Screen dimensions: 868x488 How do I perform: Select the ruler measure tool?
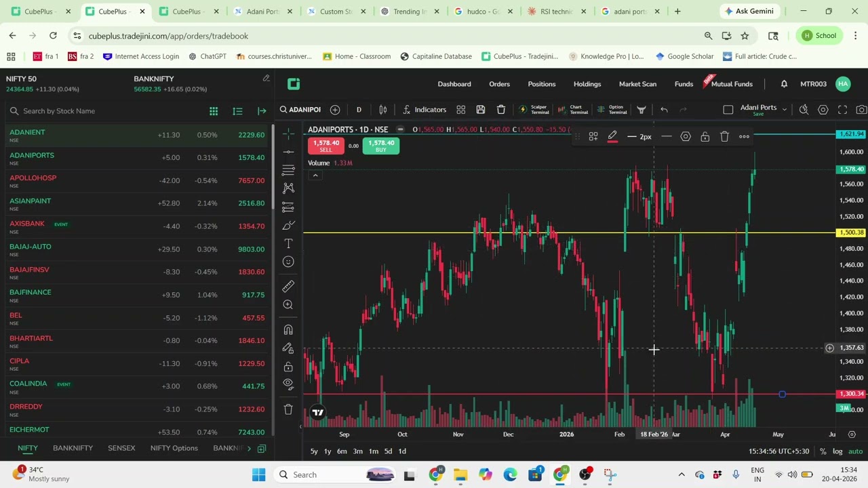288,286
